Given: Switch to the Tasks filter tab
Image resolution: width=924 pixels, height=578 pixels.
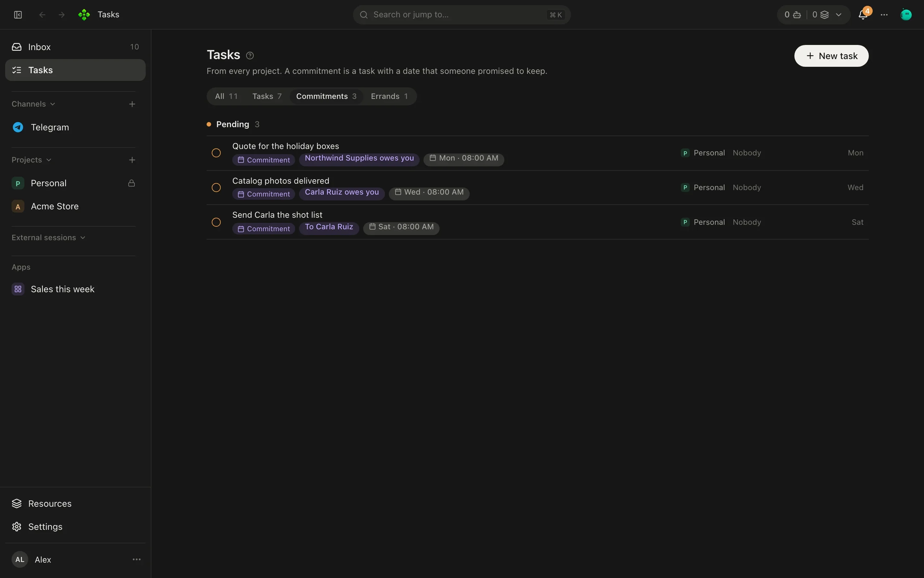Looking at the screenshot, I should coord(267,96).
